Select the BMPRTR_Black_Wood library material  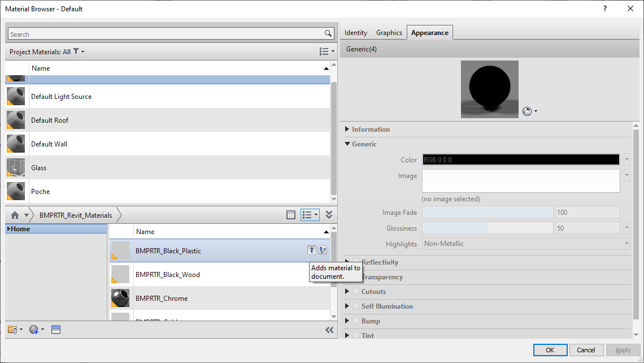coord(220,275)
